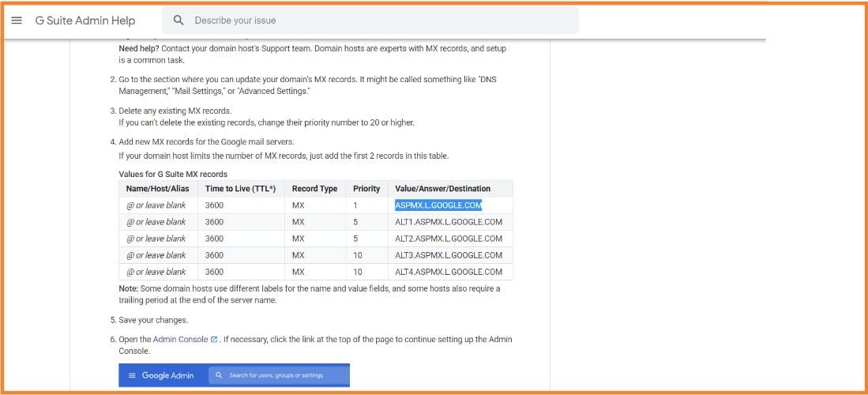Click the Time to Live (TTL*) column header
The width and height of the screenshot is (868, 395).
click(240, 189)
